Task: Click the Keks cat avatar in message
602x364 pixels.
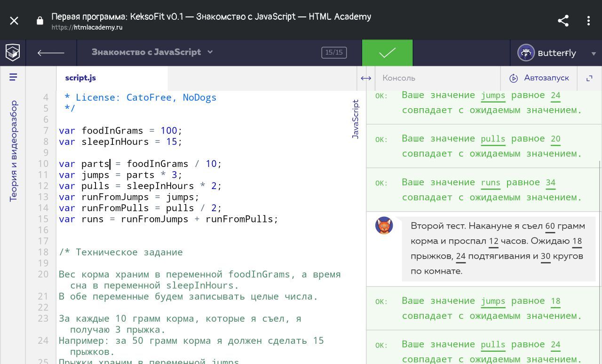Action: coord(384,226)
